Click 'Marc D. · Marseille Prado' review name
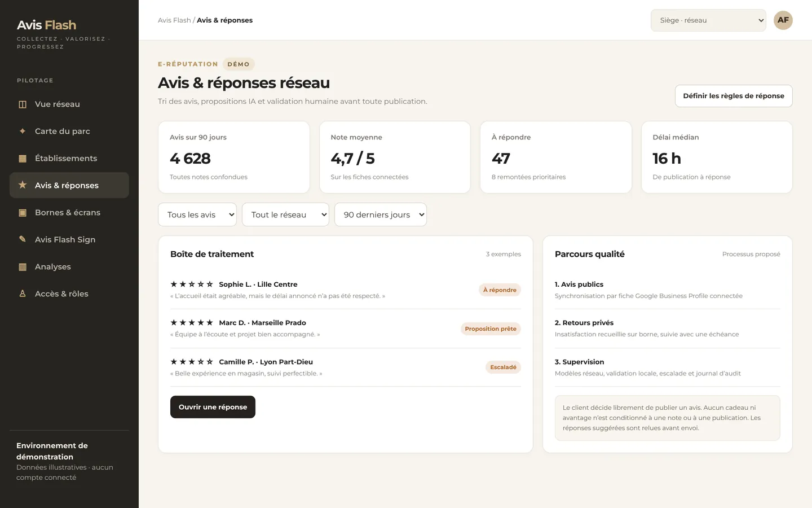The image size is (812, 508). (263, 323)
